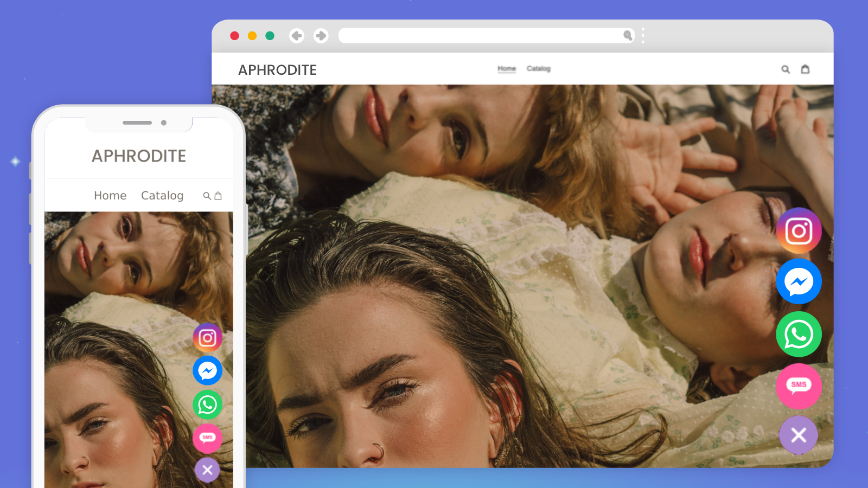The height and width of the screenshot is (488, 868).
Task: Open Messenger chat button on desktop site
Action: [x=799, y=281]
